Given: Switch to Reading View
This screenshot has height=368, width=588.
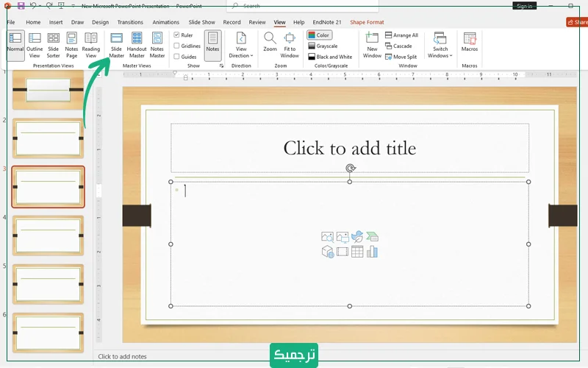Looking at the screenshot, I should [x=90, y=45].
